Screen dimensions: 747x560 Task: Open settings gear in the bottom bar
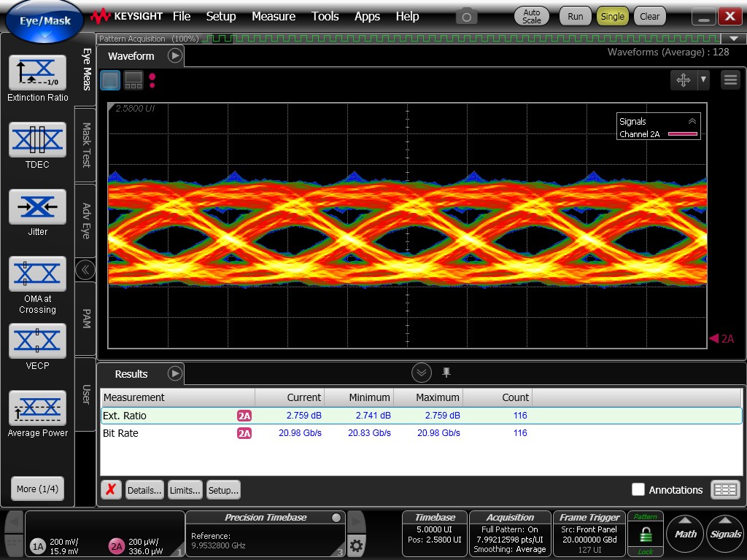click(356, 545)
